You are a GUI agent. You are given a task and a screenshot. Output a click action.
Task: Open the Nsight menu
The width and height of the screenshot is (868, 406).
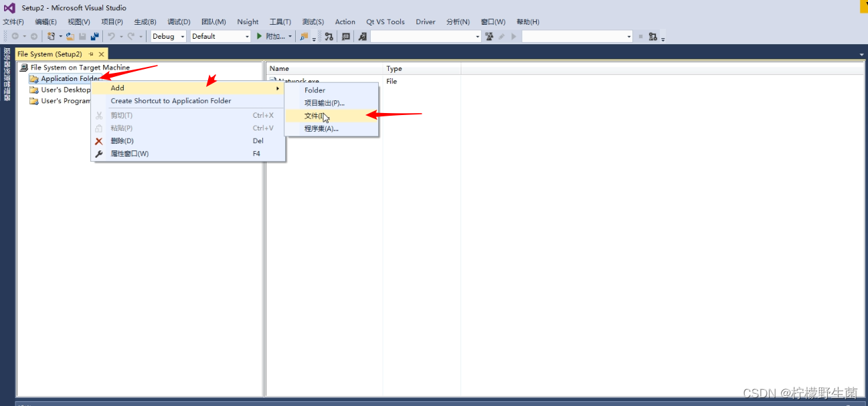(248, 21)
